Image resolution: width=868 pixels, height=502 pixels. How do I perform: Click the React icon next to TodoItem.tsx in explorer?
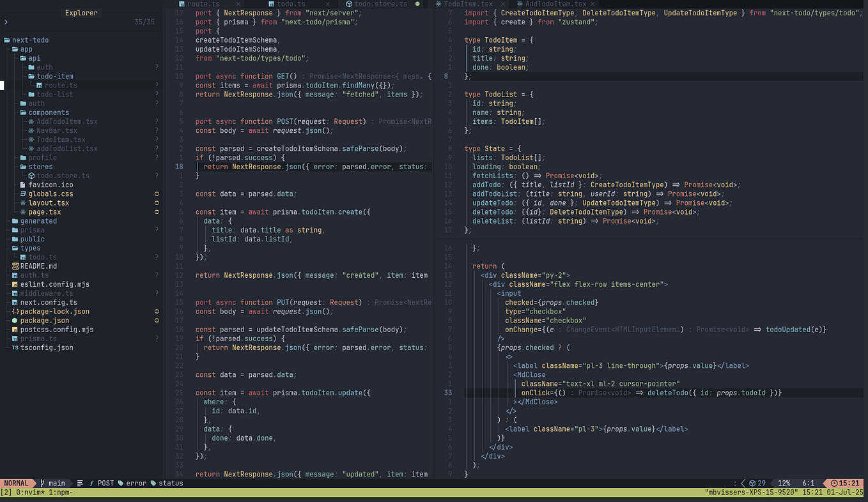[x=32, y=139]
